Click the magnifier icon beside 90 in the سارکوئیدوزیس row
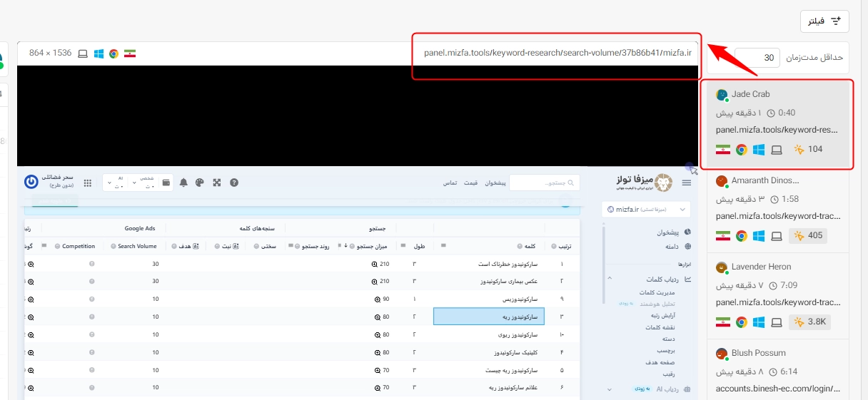Viewport: 868px width, 400px height. coord(378,299)
